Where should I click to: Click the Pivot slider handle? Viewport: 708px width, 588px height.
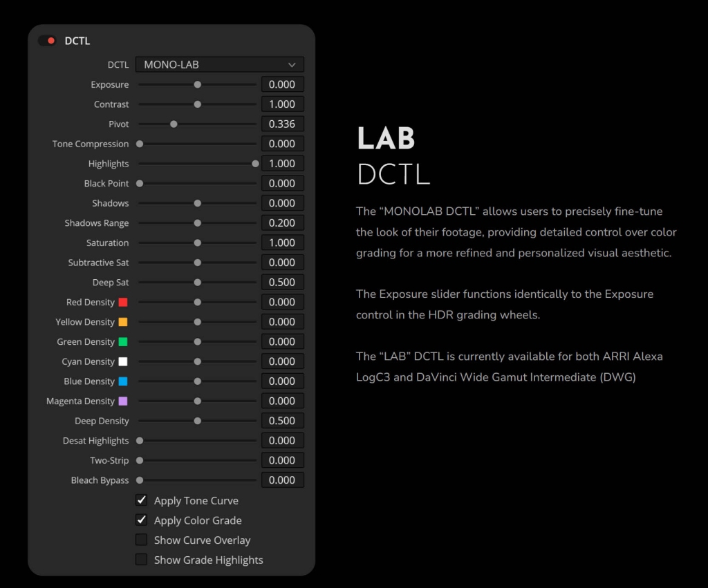[174, 124]
